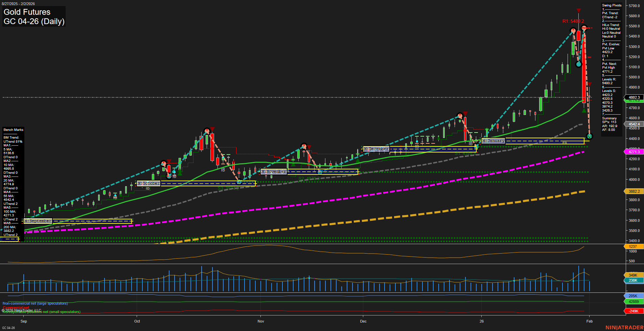
Task: Collapse the Bench Marks panel
Action: 13,129
